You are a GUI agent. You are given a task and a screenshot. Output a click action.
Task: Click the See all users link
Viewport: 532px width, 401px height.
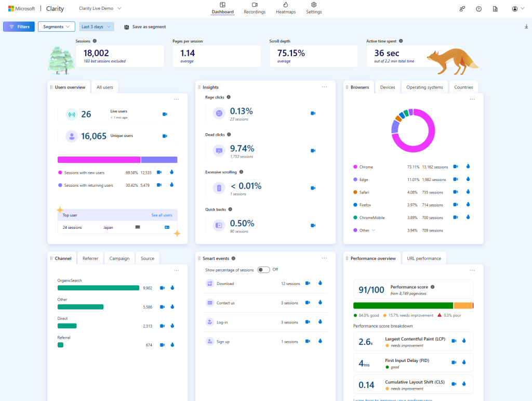(x=164, y=215)
